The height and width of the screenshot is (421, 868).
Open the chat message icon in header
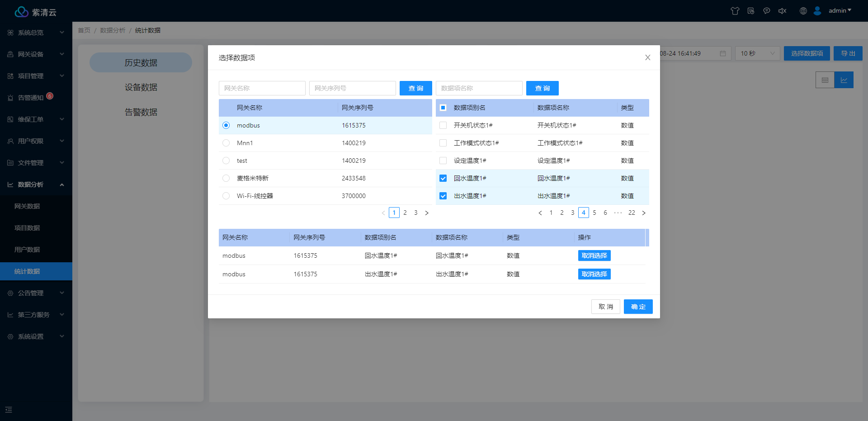coord(767,11)
